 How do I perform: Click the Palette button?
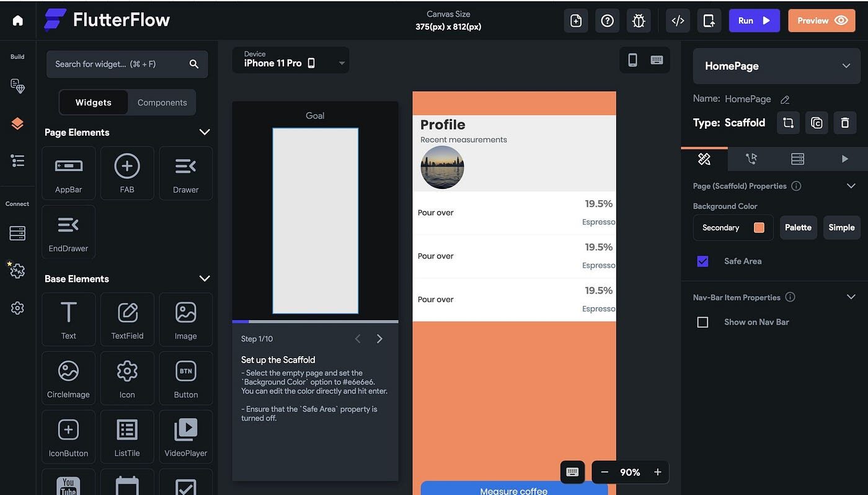pyautogui.click(x=798, y=227)
